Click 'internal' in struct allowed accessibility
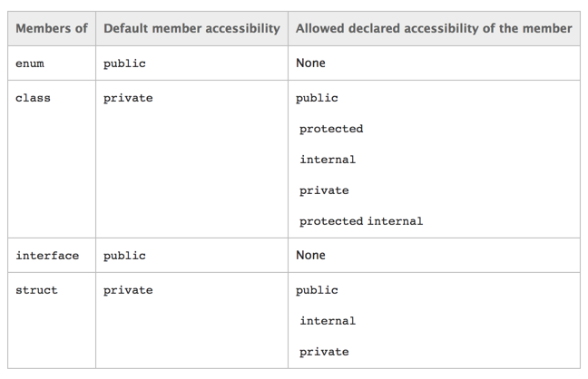Screen dimensions: 588x379 tap(328, 321)
